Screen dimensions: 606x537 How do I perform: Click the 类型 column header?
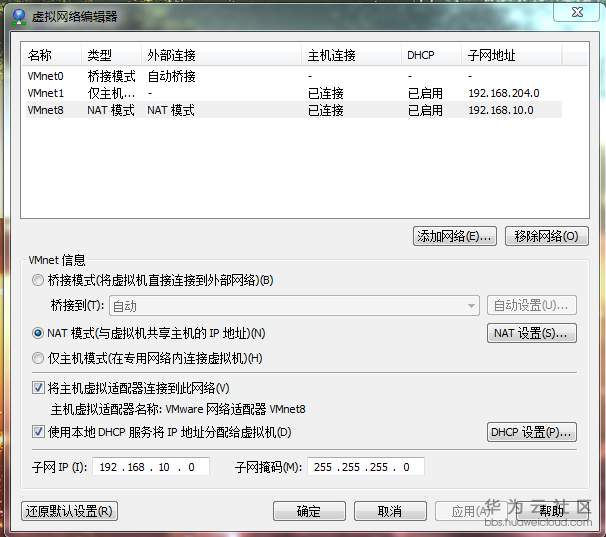111,55
